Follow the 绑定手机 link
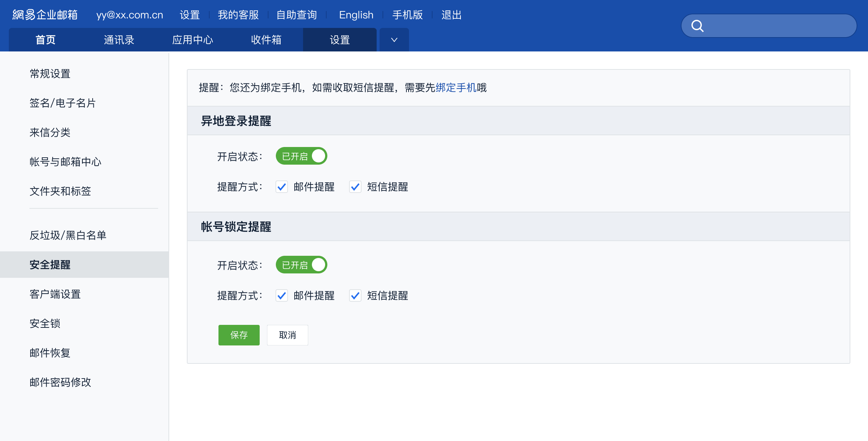868x441 pixels. pos(456,87)
